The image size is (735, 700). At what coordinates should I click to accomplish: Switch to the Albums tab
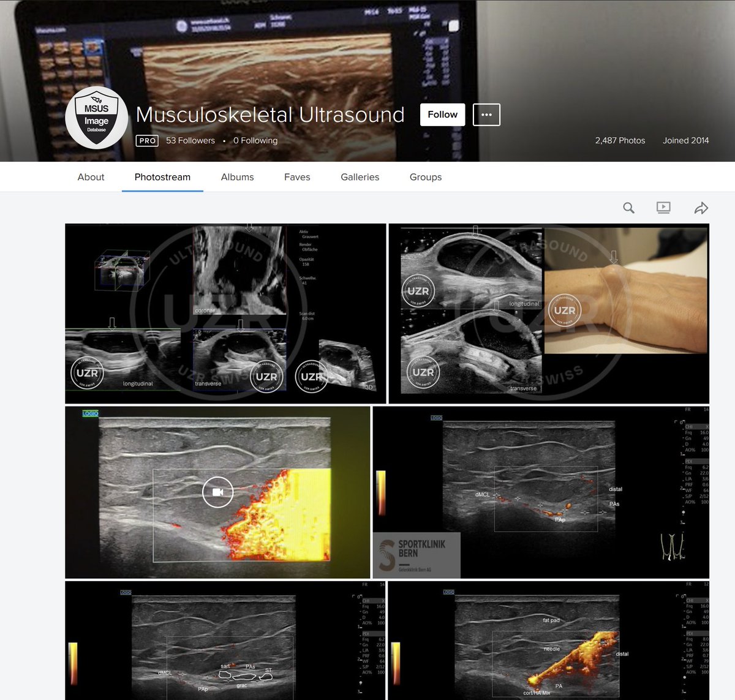pyautogui.click(x=237, y=177)
